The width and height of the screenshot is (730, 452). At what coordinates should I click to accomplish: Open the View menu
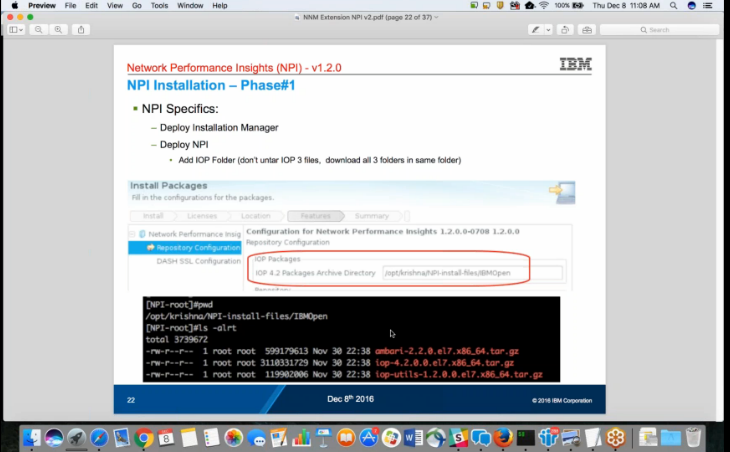point(115,6)
